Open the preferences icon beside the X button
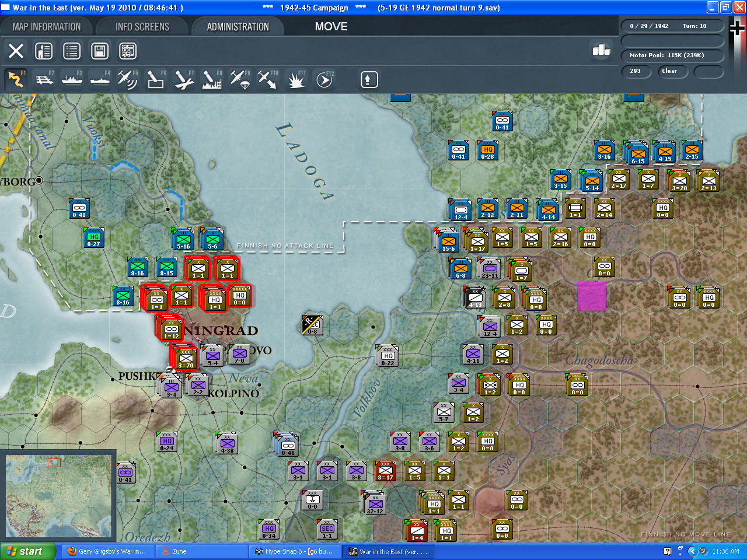 pyautogui.click(x=44, y=51)
